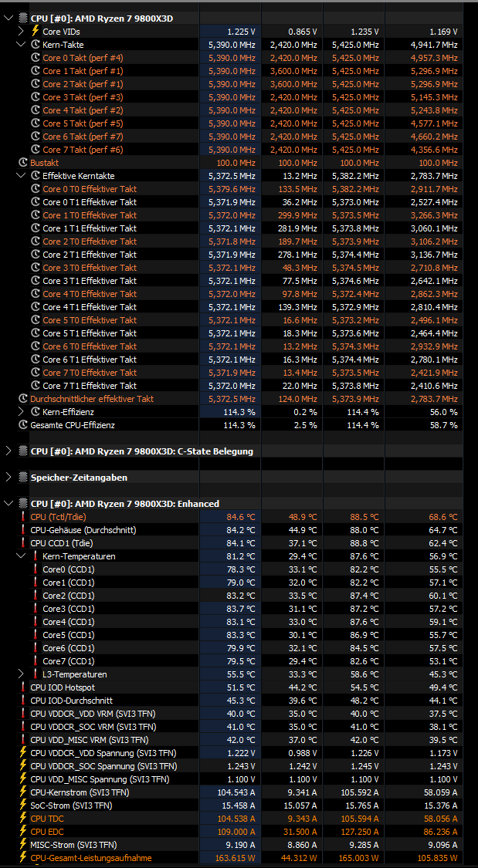Select the Core 6 Takt (perf #7) label
478x868 pixels.
click(x=83, y=136)
